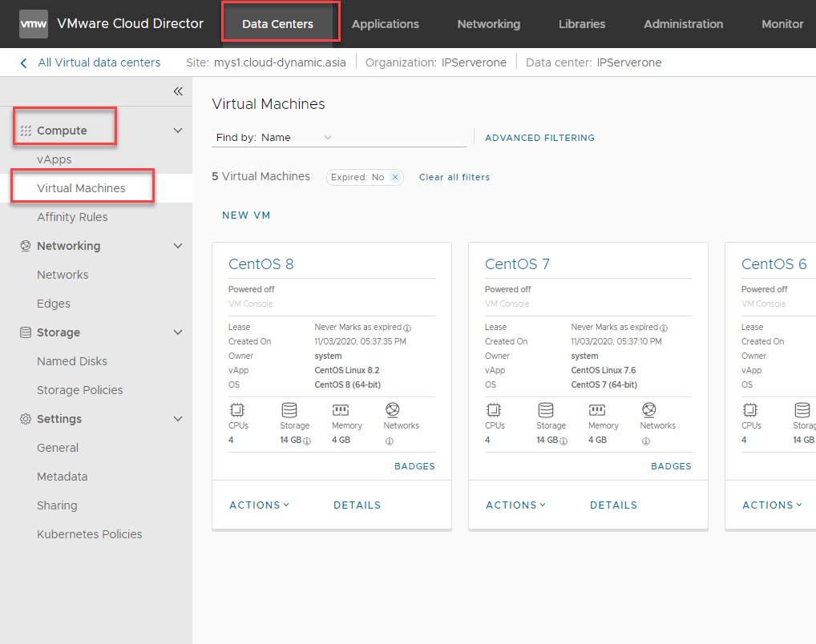Image resolution: width=816 pixels, height=644 pixels.
Task: Open CentOS 7 ACTIONS dropdown
Action: (x=515, y=505)
